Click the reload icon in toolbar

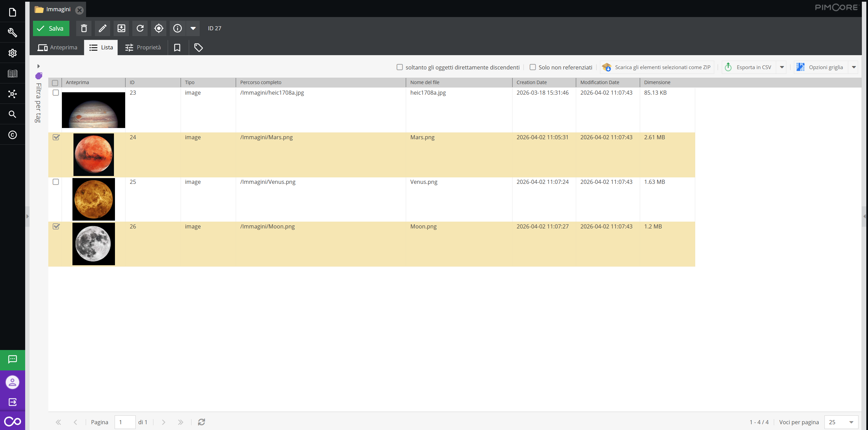140,28
